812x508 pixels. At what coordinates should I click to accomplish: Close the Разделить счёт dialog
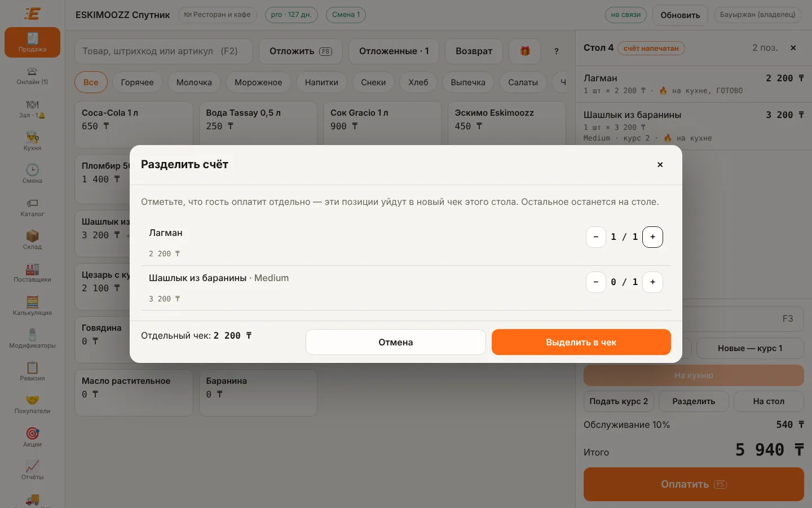coord(660,165)
